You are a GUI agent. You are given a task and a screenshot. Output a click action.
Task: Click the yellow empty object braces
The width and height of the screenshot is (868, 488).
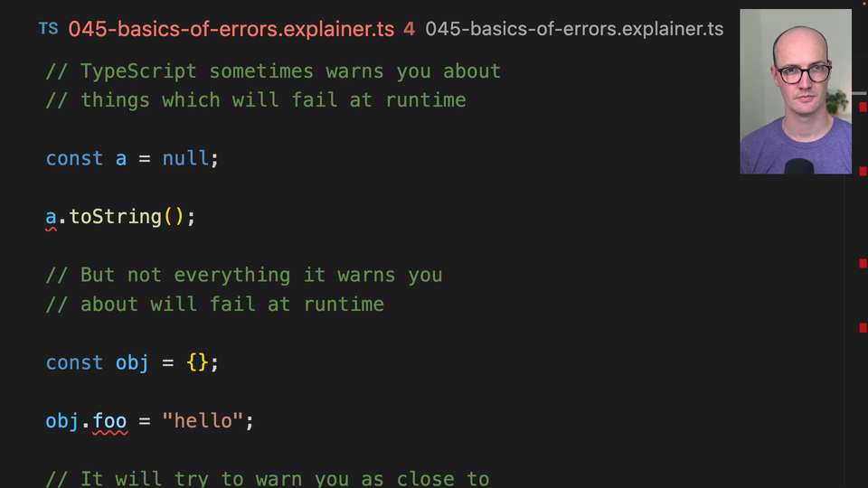(197, 362)
